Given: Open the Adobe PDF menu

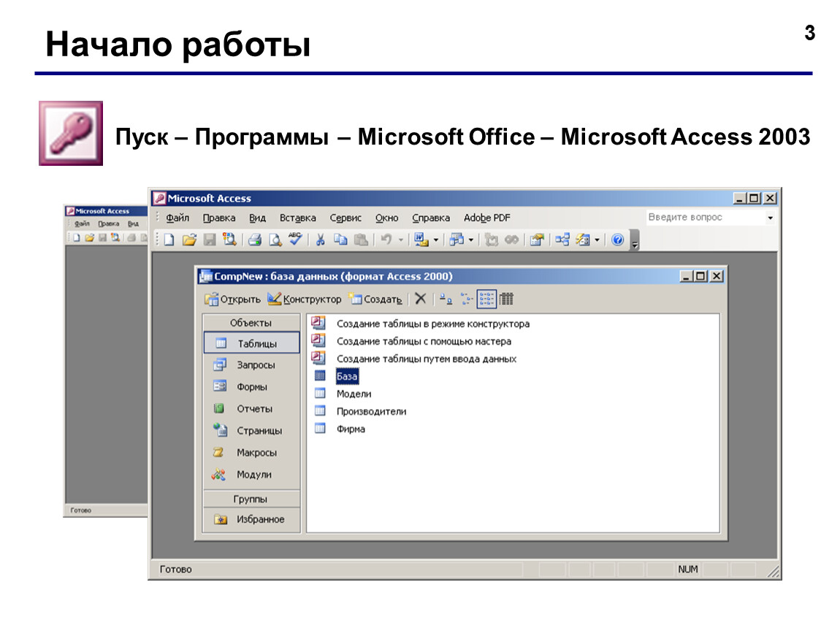Looking at the screenshot, I should 487,218.
